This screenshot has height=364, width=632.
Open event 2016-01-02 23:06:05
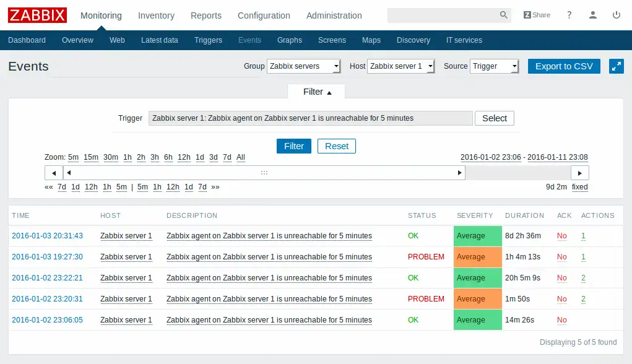47,319
